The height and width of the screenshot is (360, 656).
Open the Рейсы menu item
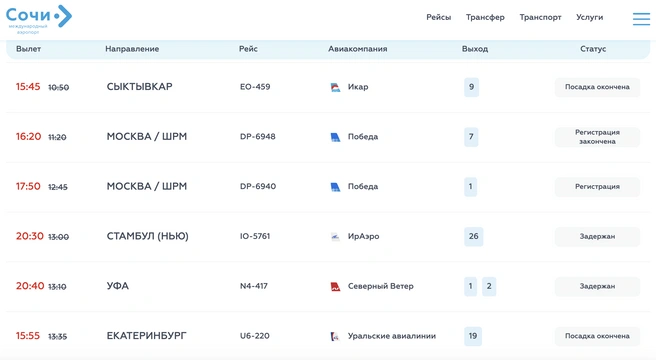tap(438, 17)
